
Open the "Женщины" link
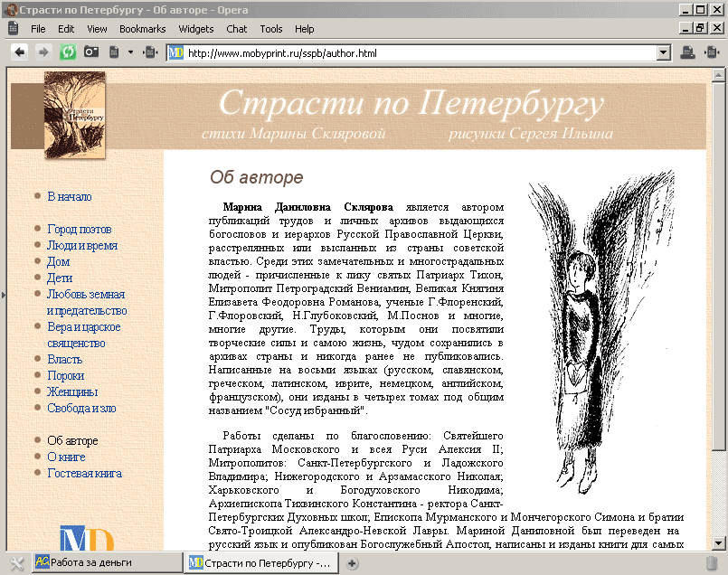pyautogui.click(x=72, y=391)
